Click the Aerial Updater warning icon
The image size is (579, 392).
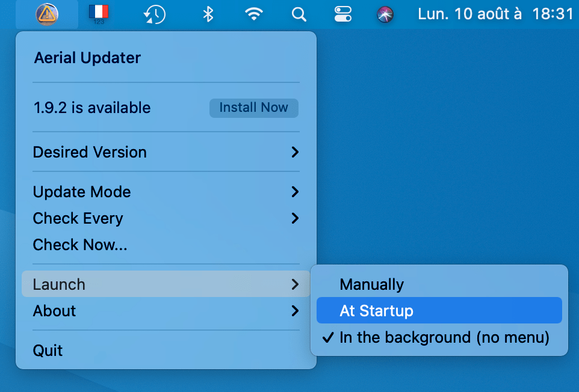coord(47,14)
